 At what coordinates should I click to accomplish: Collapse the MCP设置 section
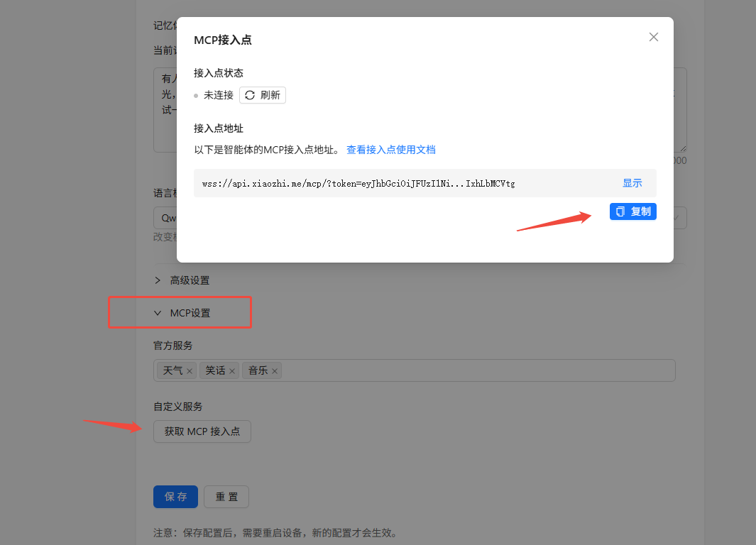click(192, 312)
